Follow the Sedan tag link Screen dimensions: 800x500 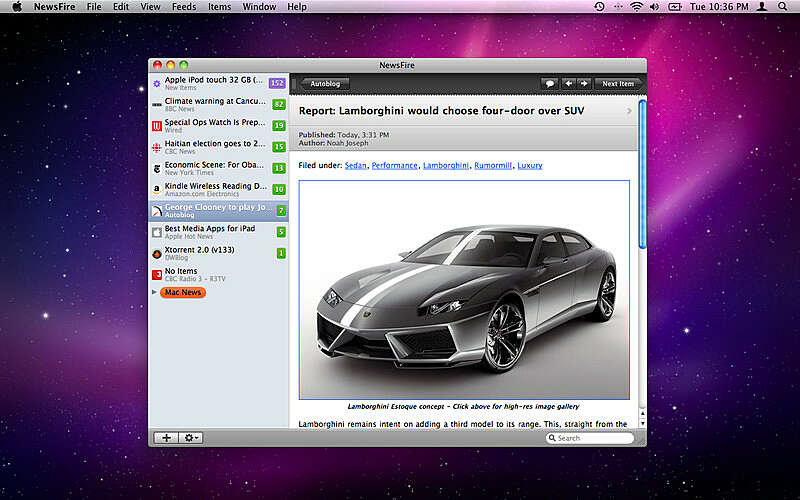coord(356,165)
